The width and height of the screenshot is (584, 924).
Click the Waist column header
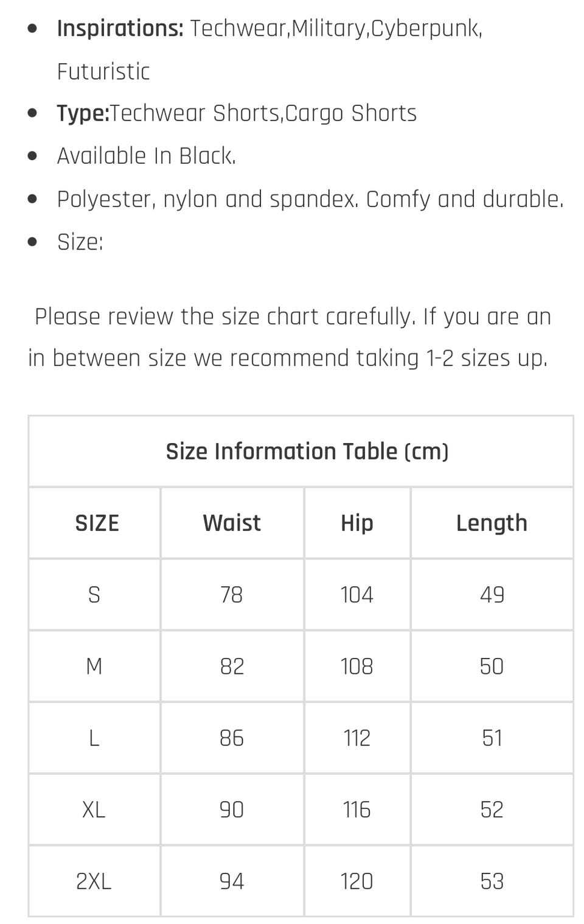(x=232, y=523)
